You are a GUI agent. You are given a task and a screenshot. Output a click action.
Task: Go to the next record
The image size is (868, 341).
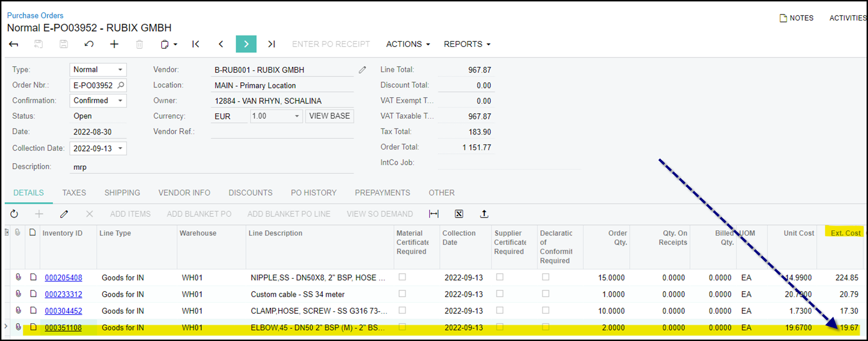pyautogui.click(x=246, y=44)
